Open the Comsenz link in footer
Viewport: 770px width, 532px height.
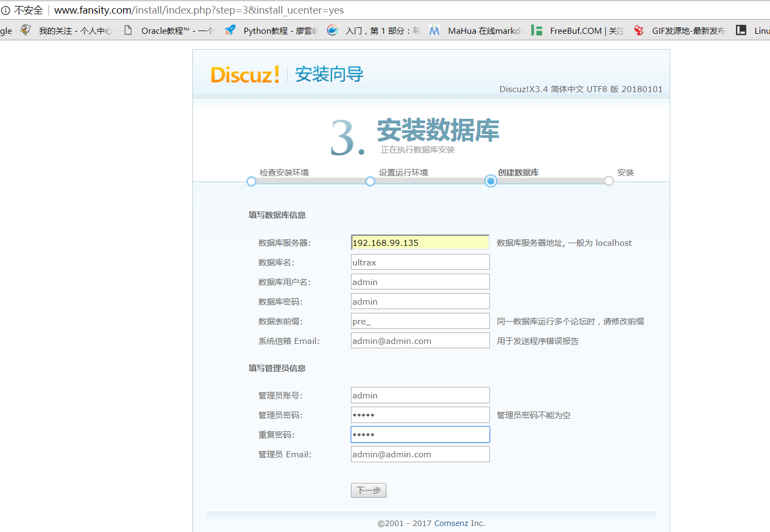[451, 523]
